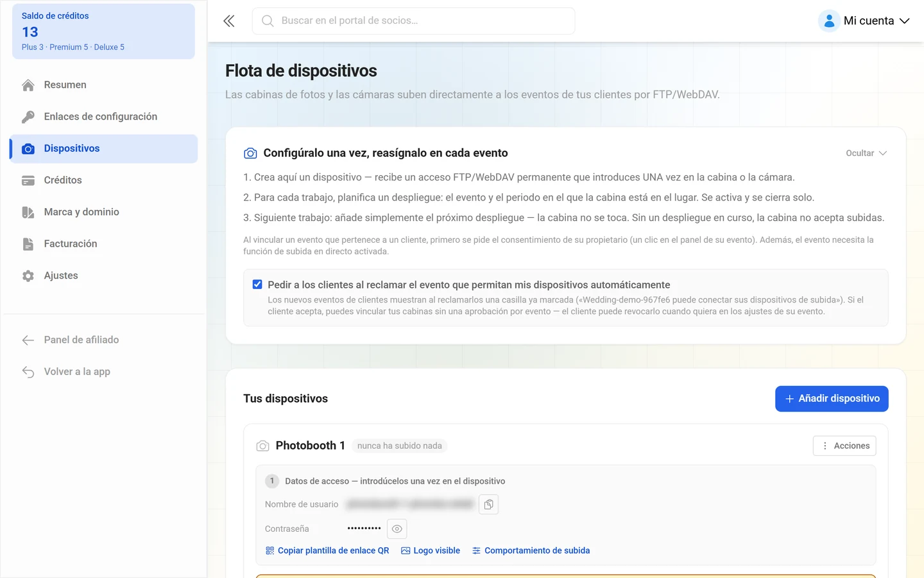This screenshot has height=578, width=924.
Task: Click the blurred Nombre de usuario value
Action: click(410, 505)
